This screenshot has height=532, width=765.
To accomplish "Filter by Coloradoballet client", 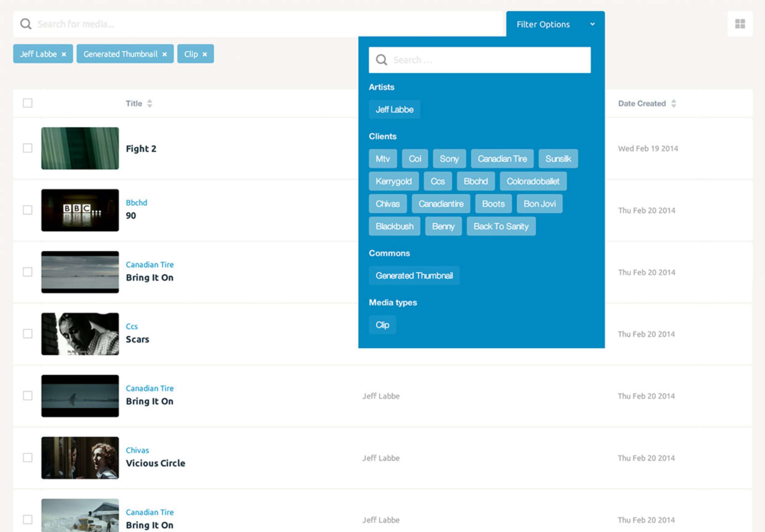I will pyautogui.click(x=533, y=181).
